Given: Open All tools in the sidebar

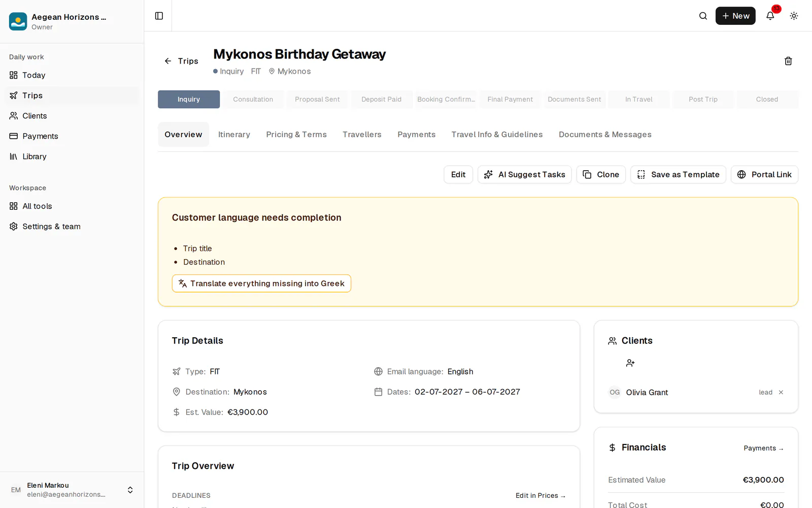Looking at the screenshot, I should 72,206.
